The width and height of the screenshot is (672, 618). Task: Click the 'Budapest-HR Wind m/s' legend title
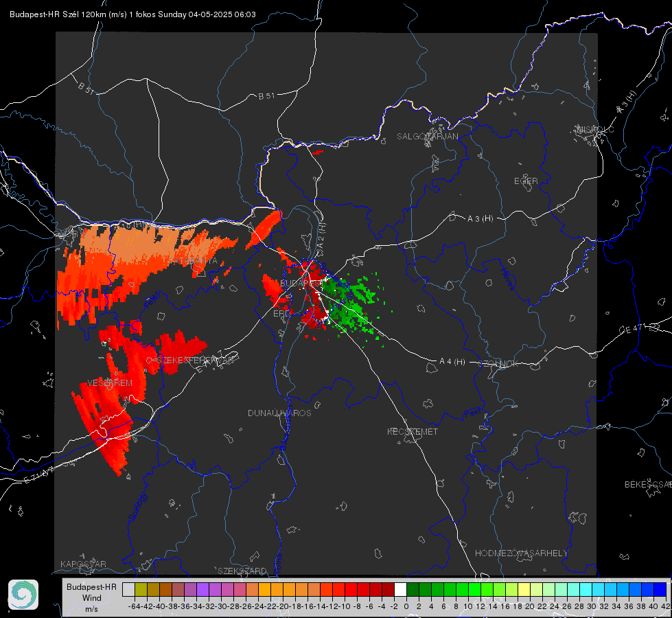(92, 598)
